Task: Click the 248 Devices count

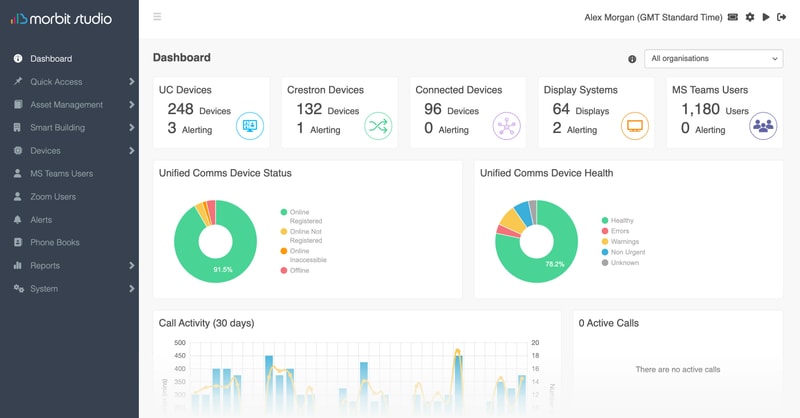Action: coord(199,109)
